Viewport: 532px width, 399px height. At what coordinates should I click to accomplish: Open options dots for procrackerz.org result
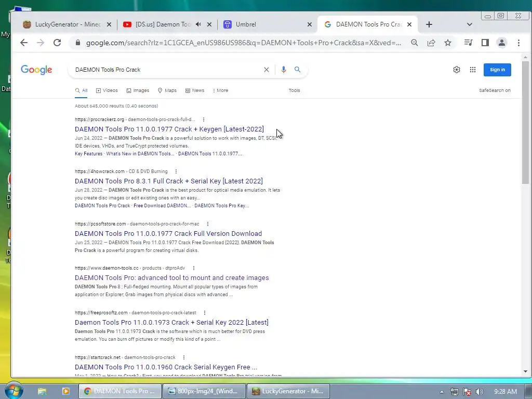point(204,119)
